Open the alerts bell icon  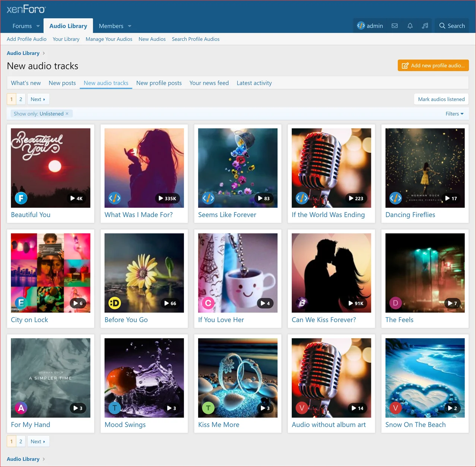410,26
